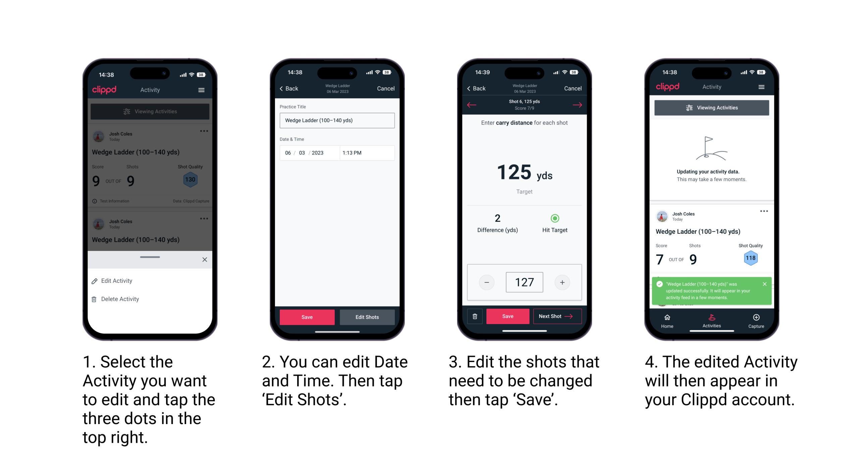
Task: Tap the plus stepper to increase shot distance
Action: click(x=561, y=282)
